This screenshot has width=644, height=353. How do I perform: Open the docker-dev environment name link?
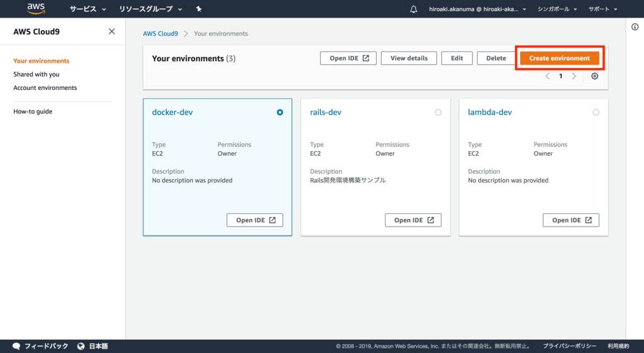(172, 112)
